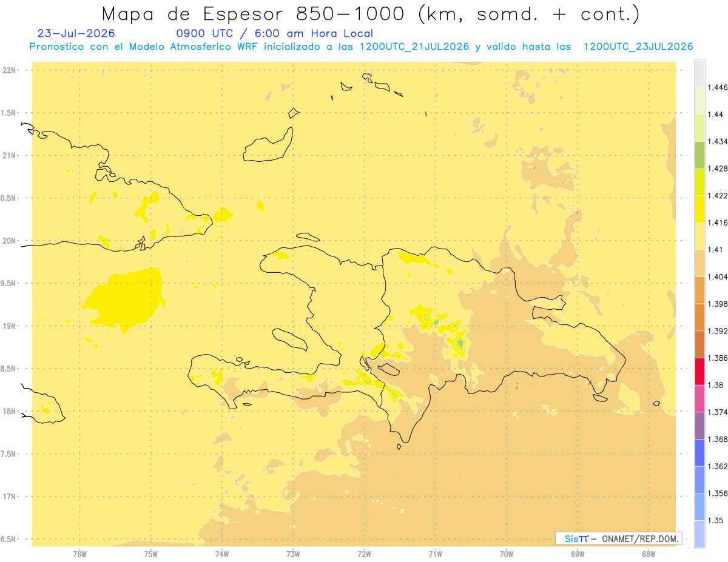Pick the purple legend swatch between 1.368 and 1.374
The width and height of the screenshot is (728, 562).
click(x=699, y=426)
